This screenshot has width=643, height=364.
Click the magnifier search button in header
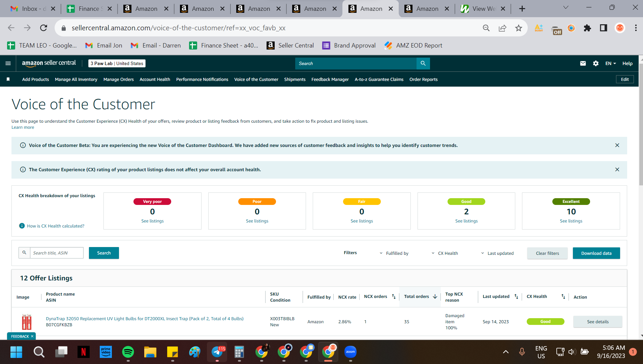click(423, 63)
